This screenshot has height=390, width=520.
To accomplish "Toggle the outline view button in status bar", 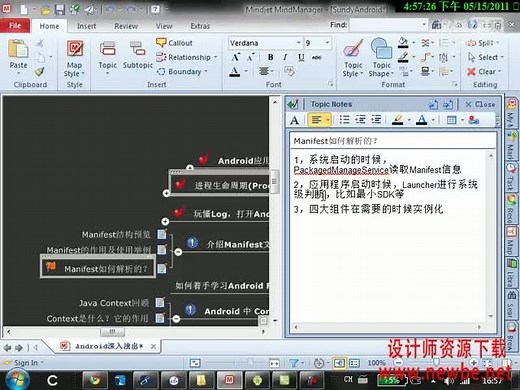I will tap(354, 363).
